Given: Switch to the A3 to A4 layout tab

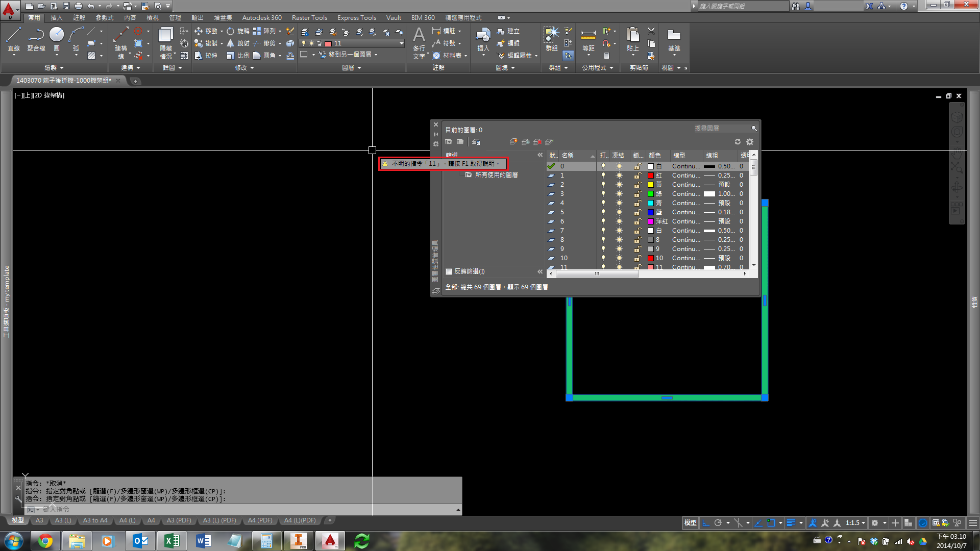Looking at the screenshot, I should (95, 520).
